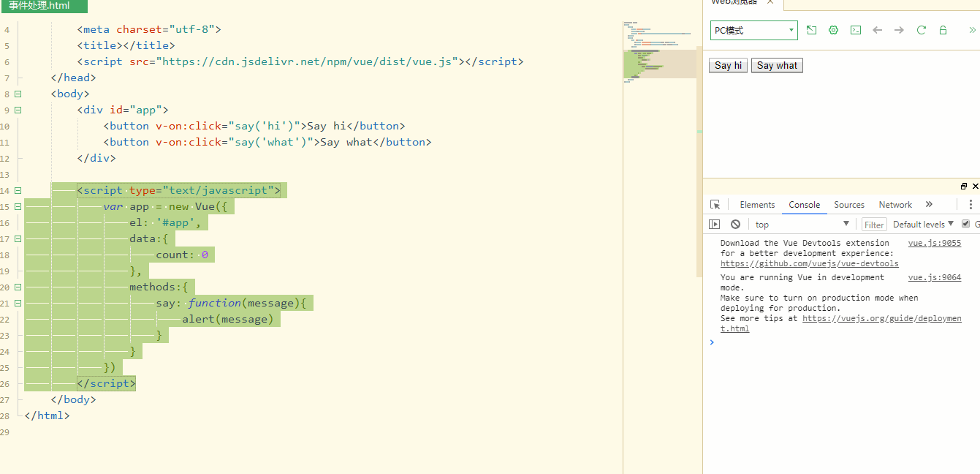Collapse the body tag fold on line 8
This screenshot has height=474, width=980.
tap(18, 94)
